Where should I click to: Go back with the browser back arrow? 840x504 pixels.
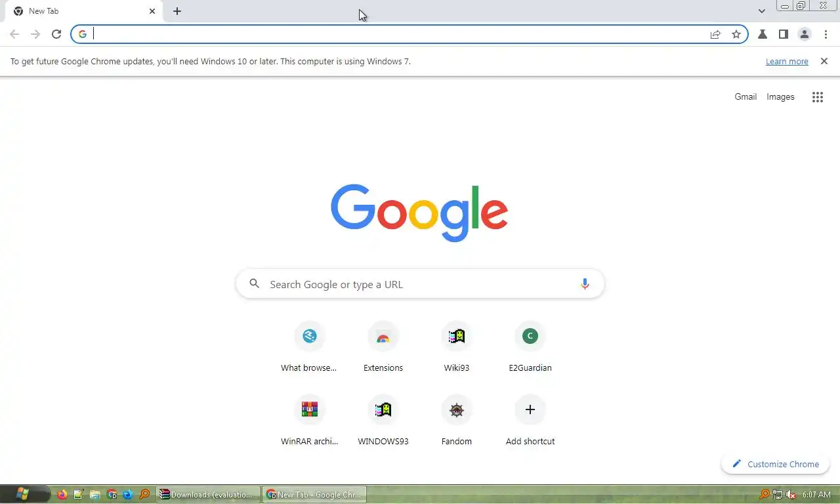[14, 34]
